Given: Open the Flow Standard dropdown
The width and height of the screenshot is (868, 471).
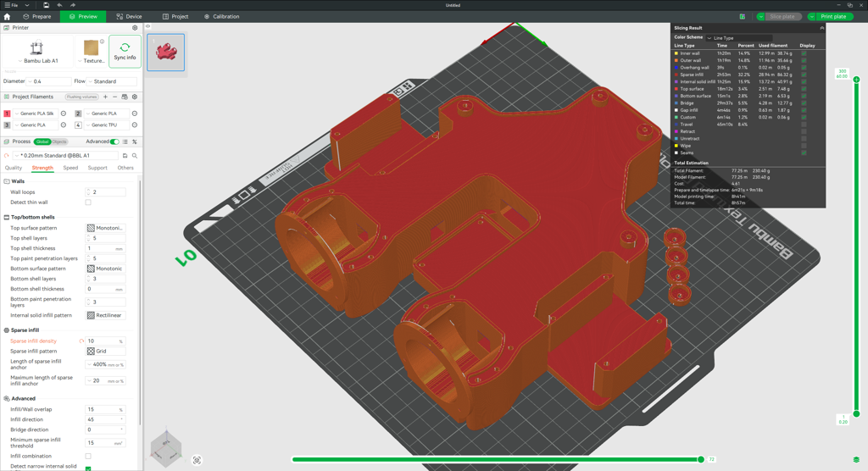Looking at the screenshot, I should (x=113, y=81).
